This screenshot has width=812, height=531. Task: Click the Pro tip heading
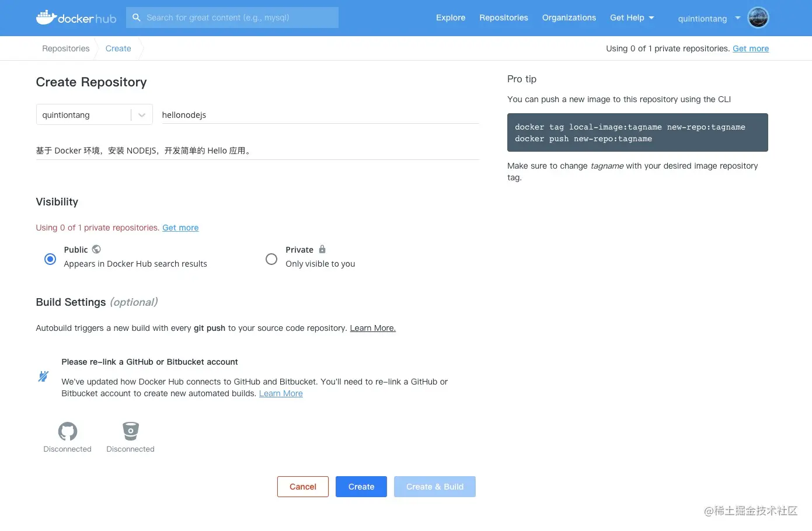coord(522,79)
